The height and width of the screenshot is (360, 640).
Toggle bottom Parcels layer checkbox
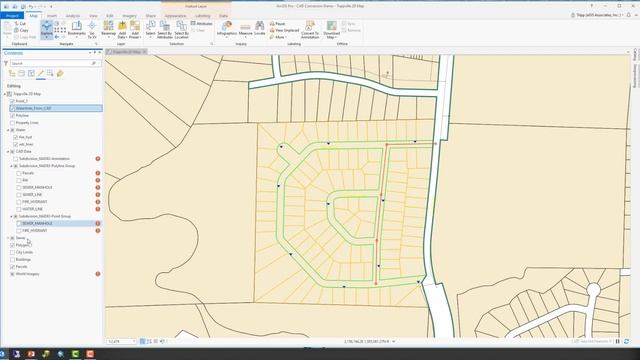pyautogui.click(x=12, y=267)
